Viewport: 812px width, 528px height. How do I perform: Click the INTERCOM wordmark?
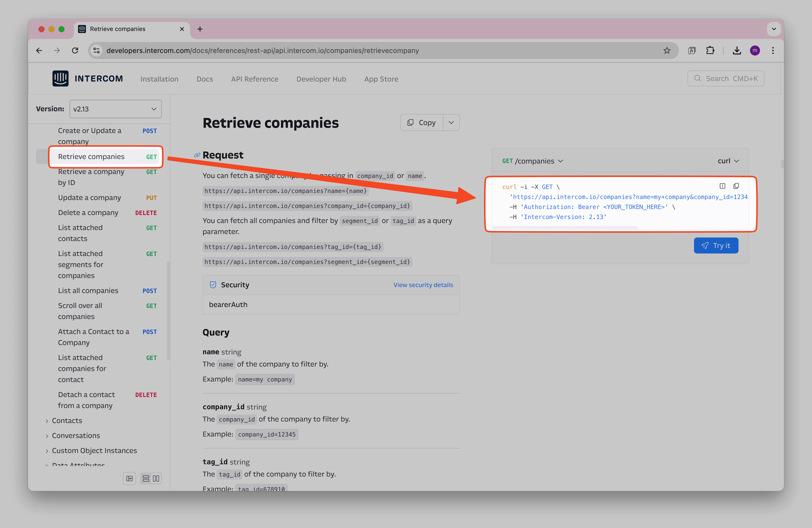pyautogui.click(x=98, y=79)
